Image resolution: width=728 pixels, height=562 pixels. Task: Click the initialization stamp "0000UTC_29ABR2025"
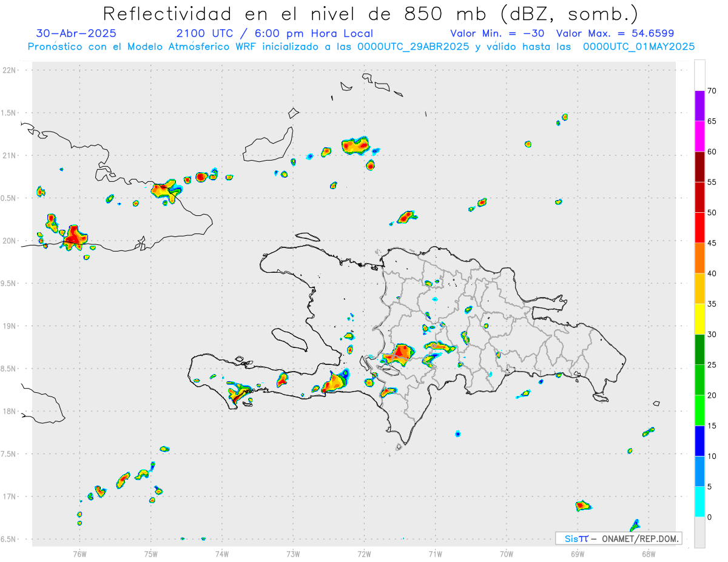point(413,47)
